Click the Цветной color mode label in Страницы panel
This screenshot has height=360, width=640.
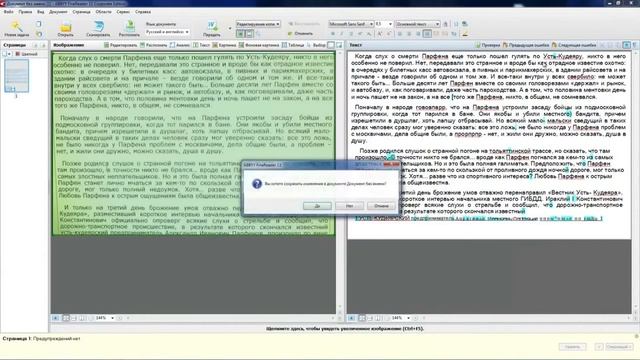click(x=27, y=54)
